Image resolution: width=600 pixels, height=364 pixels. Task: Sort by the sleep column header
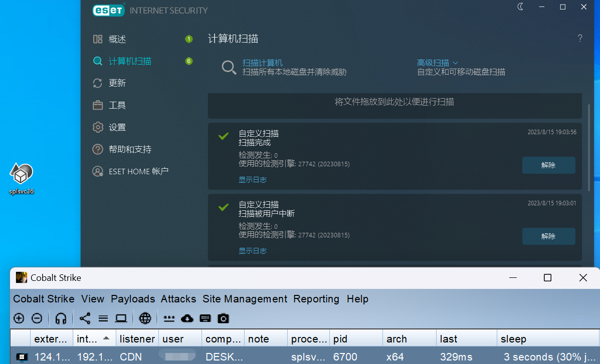click(548, 339)
